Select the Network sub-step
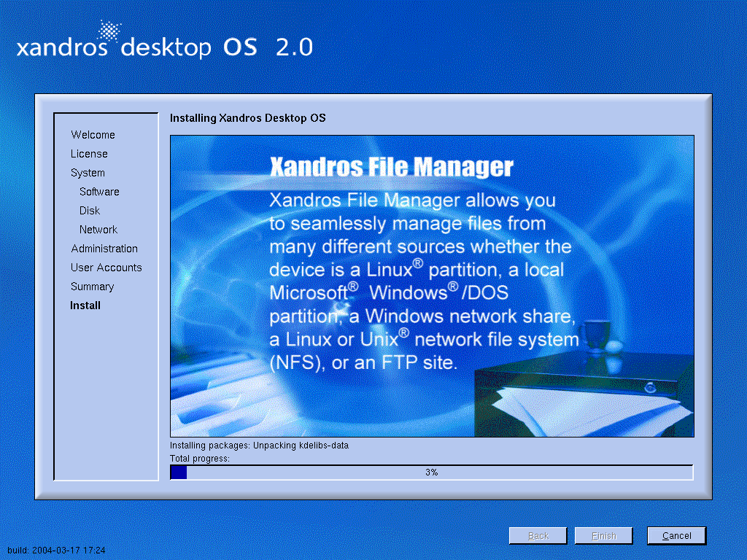 coord(98,230)
